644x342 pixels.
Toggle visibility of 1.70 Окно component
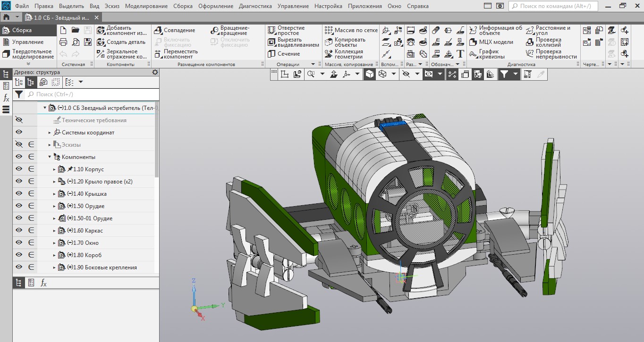coord(19,243)
